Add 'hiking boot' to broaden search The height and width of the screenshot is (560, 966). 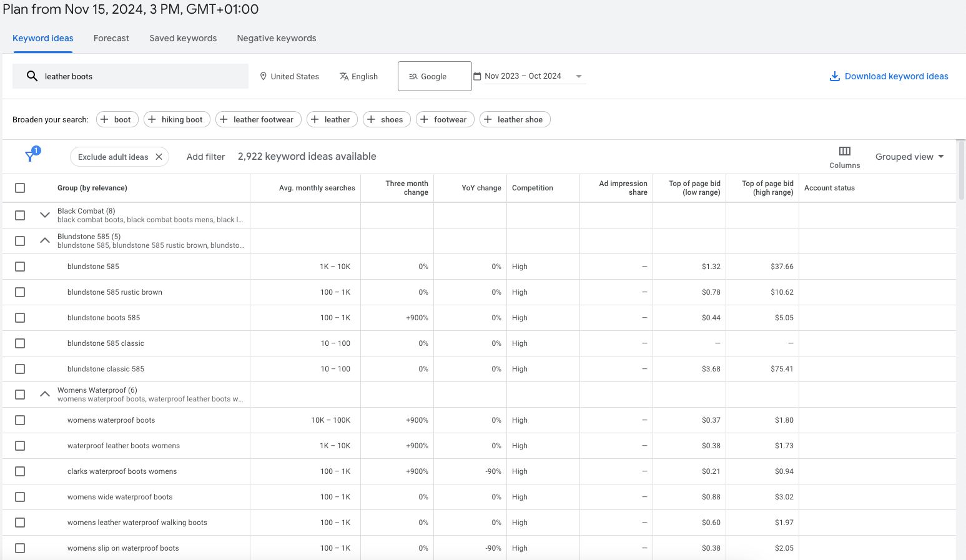pyautogui.click(x=177, y=119)
